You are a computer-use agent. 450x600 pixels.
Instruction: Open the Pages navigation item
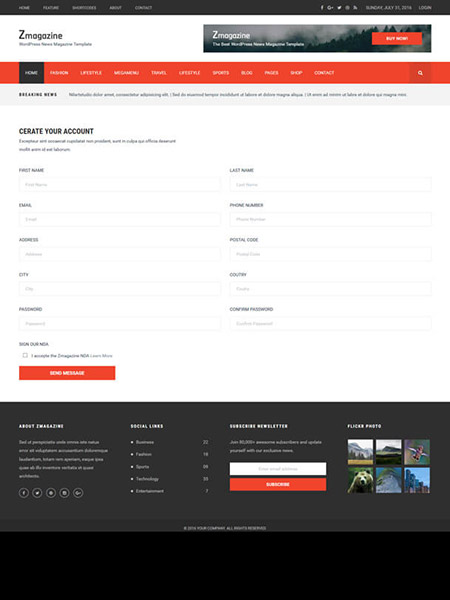pos(271,73)
